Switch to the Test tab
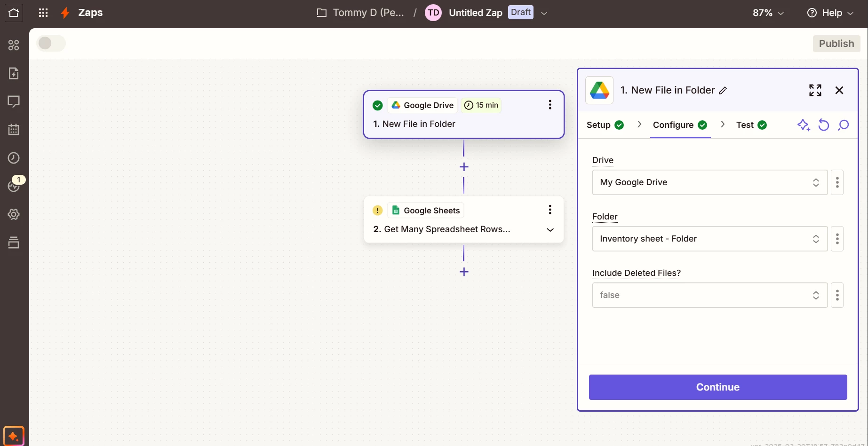The width and height of the screenshot is (868, 446). (751, 125)
